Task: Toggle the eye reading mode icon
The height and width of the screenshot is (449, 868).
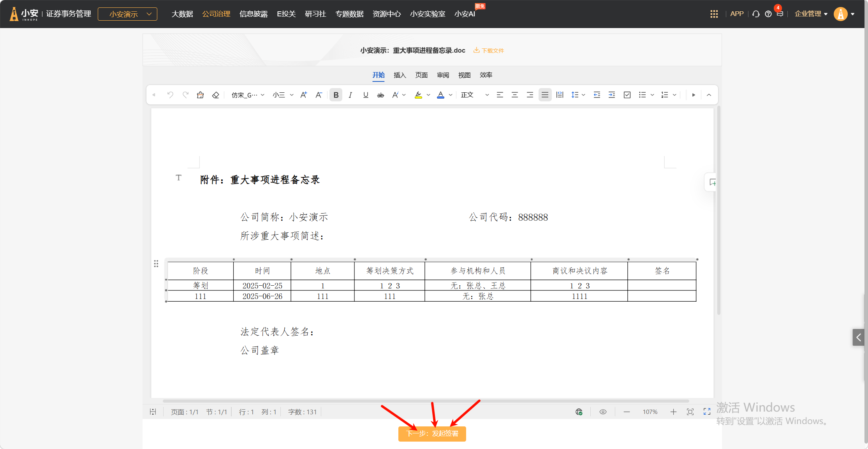Action: [x=603, y=412]
